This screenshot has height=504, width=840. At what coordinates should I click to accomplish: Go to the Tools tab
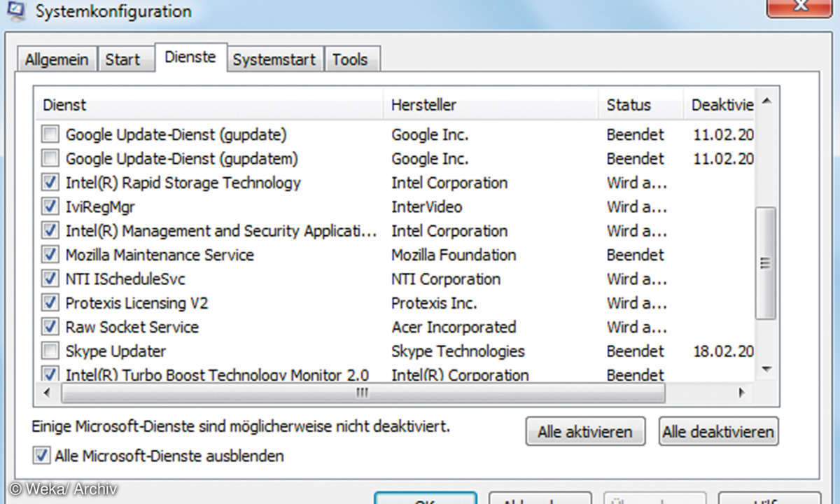click(x=350, y=59)
